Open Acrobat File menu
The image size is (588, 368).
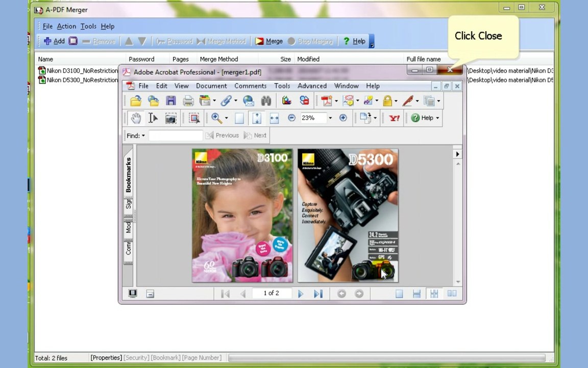[143, 86]
